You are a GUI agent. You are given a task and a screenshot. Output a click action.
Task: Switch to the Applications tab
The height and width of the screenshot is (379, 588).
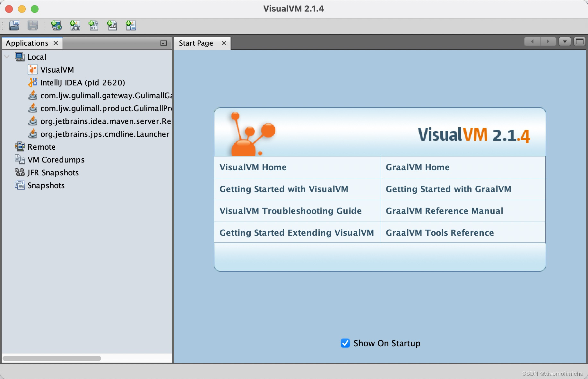click(27, 43)
